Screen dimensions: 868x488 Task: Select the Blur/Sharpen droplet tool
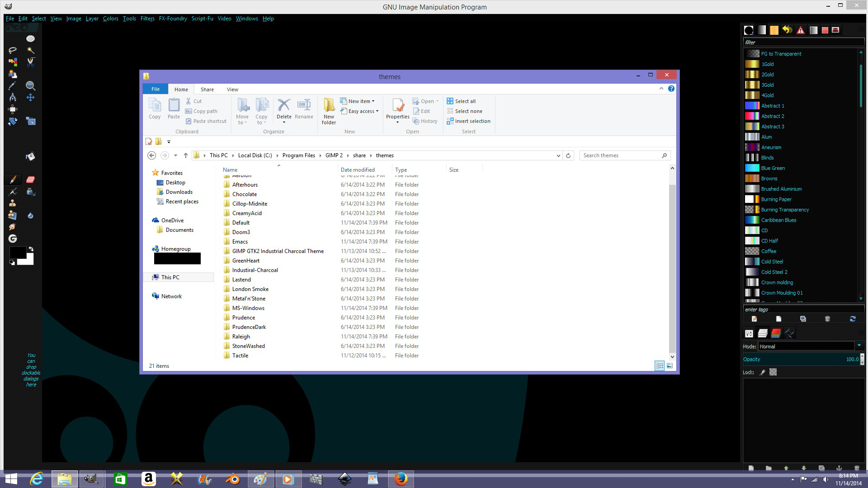(30, 215)
